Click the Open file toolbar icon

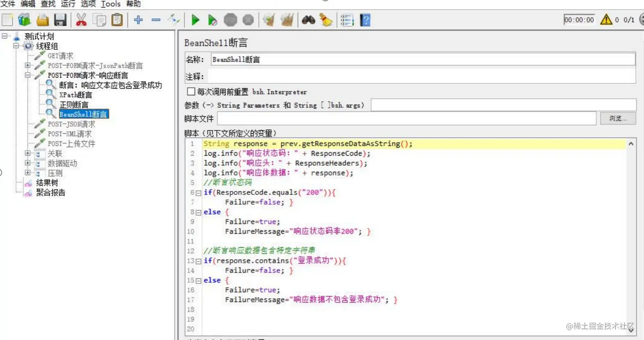[x=43, y=20]
